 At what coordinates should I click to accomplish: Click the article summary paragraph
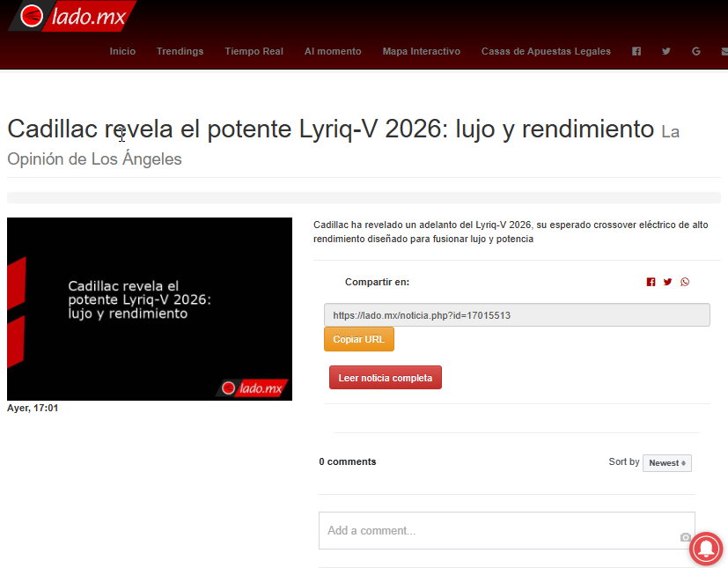pos(511,232)
